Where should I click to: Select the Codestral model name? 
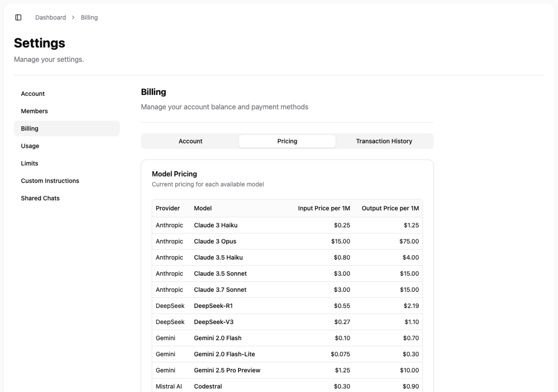click(x=208, y=386)
